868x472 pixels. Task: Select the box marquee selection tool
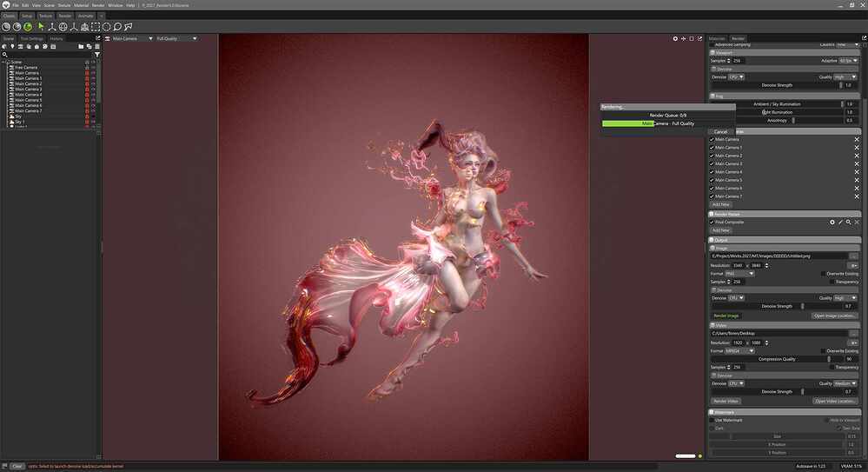pyautogui.click(x=96, y=27)
